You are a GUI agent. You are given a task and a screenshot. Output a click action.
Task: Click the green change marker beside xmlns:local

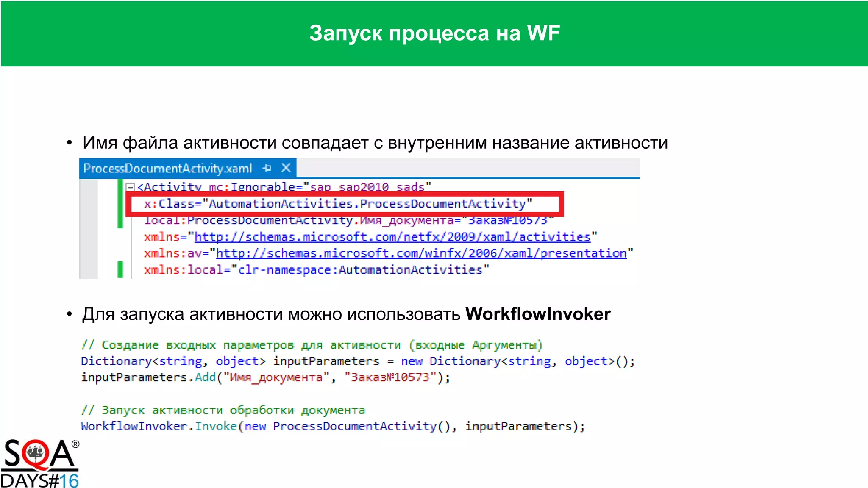(x=120, y=270)
